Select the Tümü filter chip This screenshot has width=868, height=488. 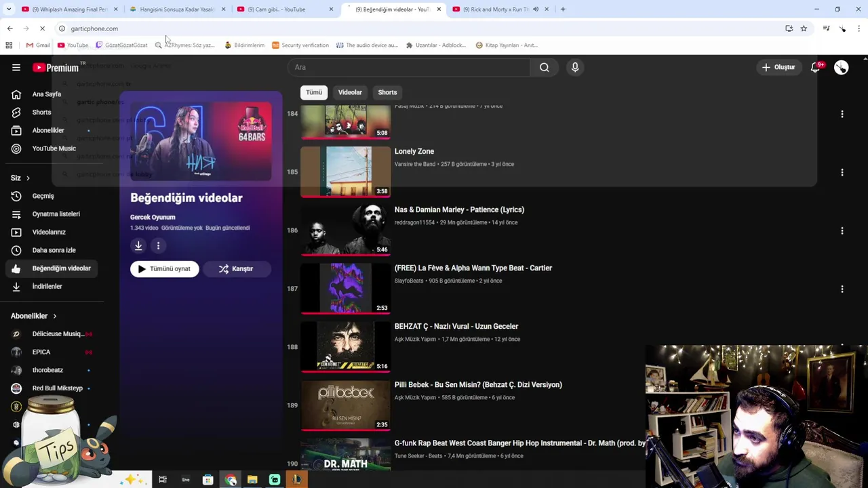tap(313, 92)
